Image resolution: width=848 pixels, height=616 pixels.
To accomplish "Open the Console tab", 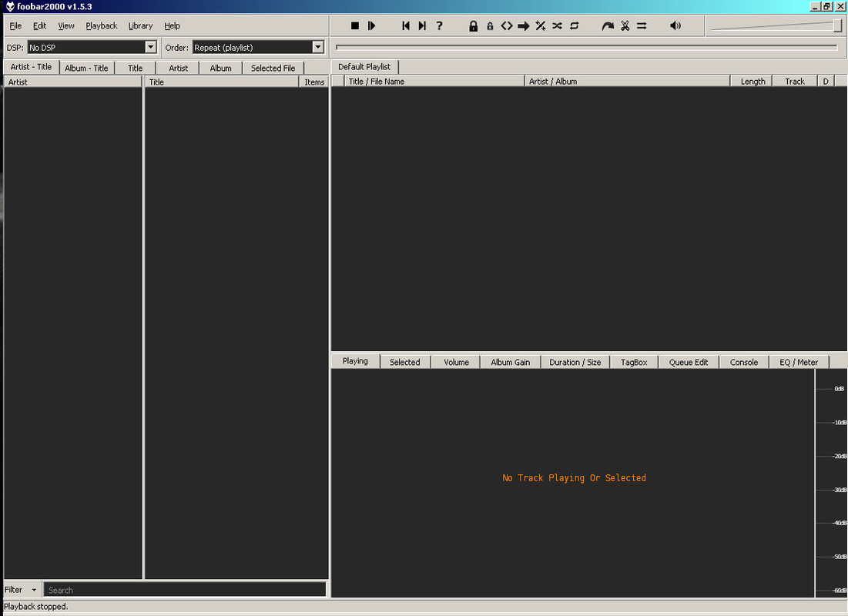I will 743,363.
